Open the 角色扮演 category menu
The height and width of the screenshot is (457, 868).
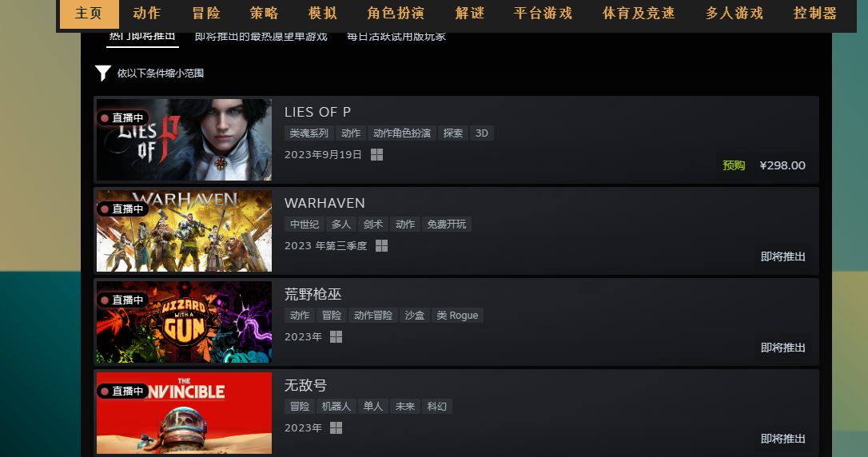tap(396, 14)
